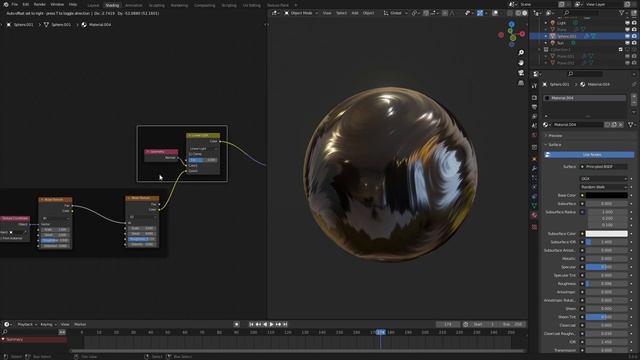
Task: Open the Keying popover in timeline
Action: [48, 324]
